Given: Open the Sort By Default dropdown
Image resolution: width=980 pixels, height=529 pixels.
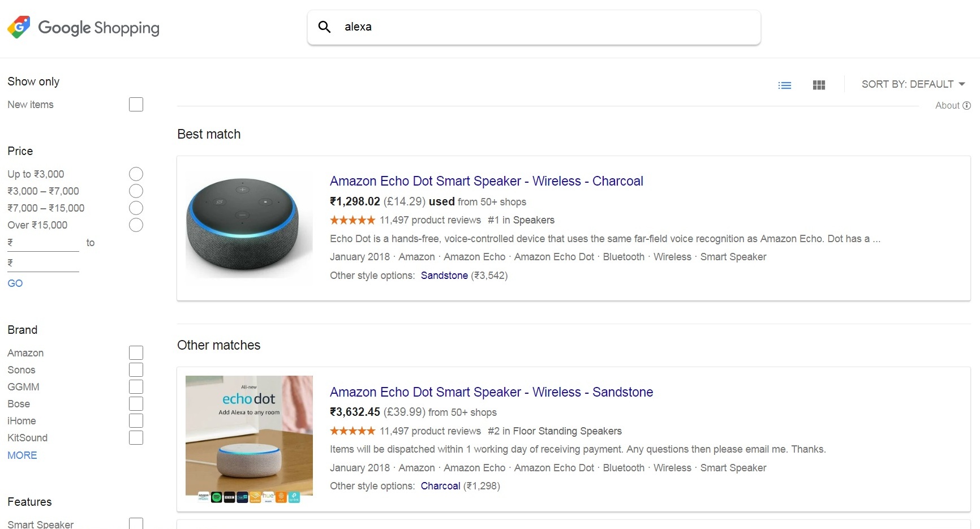Looking at the screenshot, I should [x=913, y=84].
